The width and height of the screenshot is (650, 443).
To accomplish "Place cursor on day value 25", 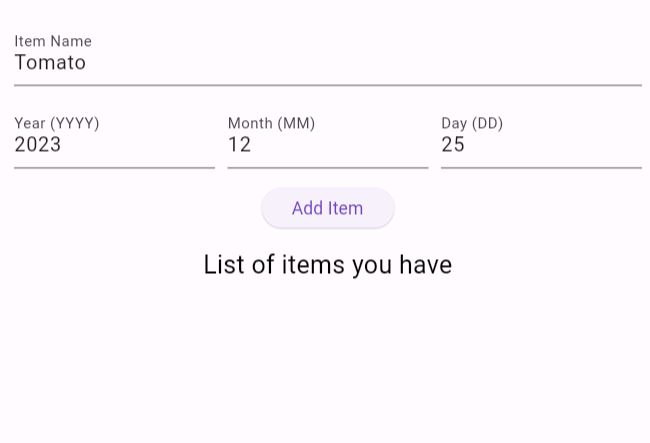I will click(453, 145).
